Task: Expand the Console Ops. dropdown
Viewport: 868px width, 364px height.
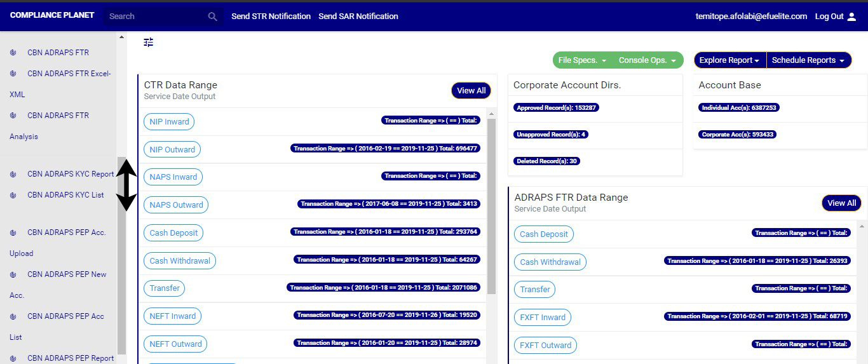Action: click(x=648, y=60)
